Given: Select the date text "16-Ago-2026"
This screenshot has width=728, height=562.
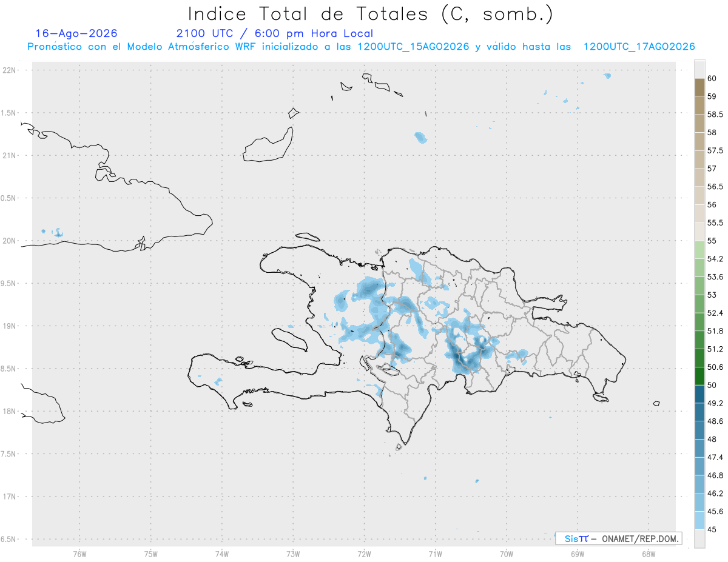Looking at the screenshot, I should point(76,33).
